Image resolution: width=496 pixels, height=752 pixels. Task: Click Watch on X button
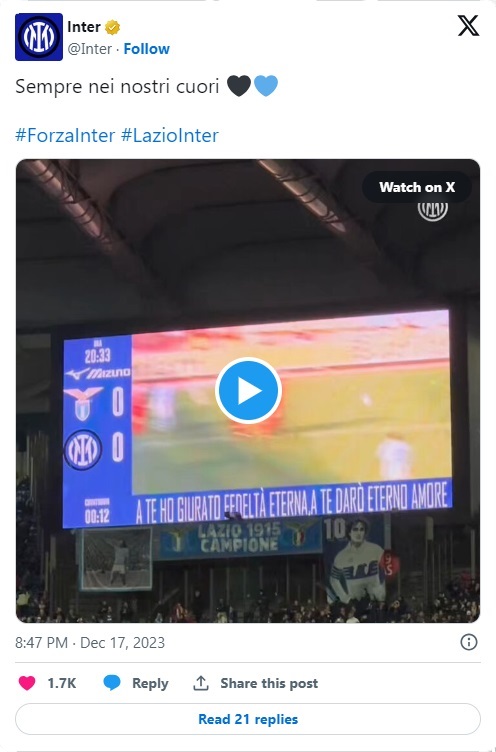(417, 187)
